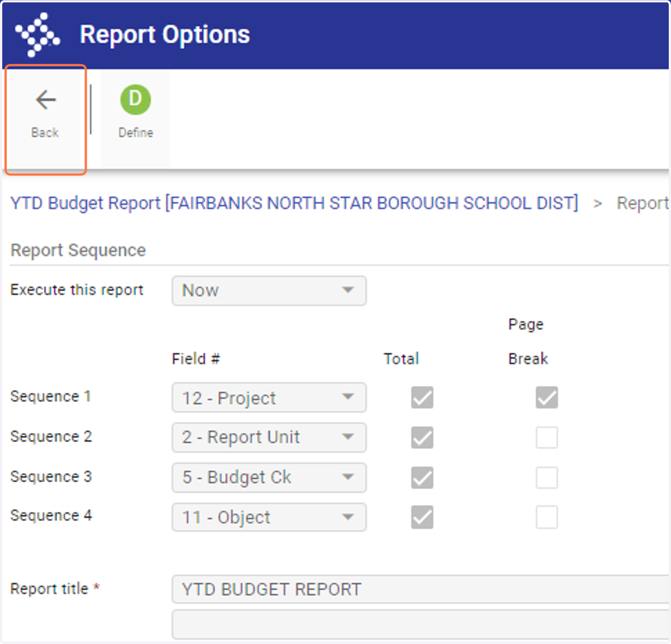
Task: Open YTD Budget Report breadcrumb link
Action: pyautogui.click(x=294, y=203)
